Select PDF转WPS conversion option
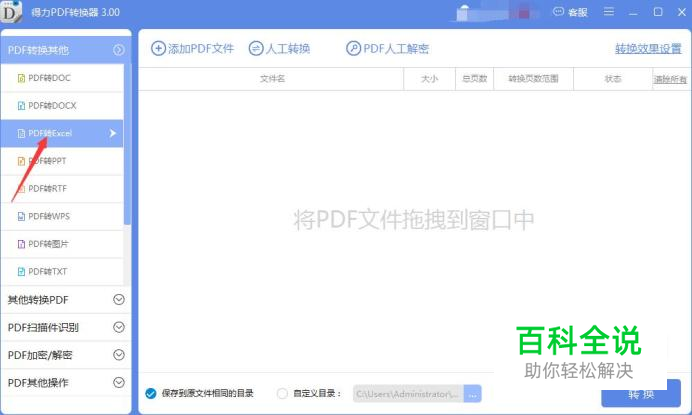692x415 pixels. click(62, 216)
